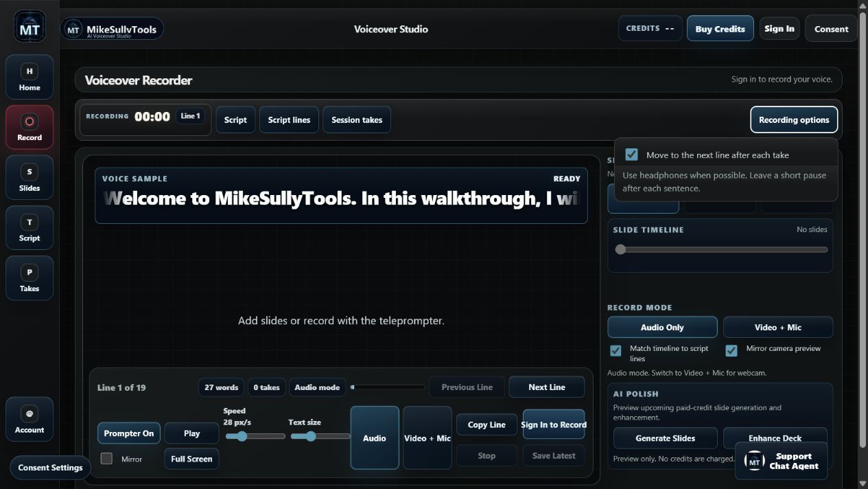Enable the prompter Mirror checkbox
Viewport: 868px width, 489px height.
click(106, 459)
